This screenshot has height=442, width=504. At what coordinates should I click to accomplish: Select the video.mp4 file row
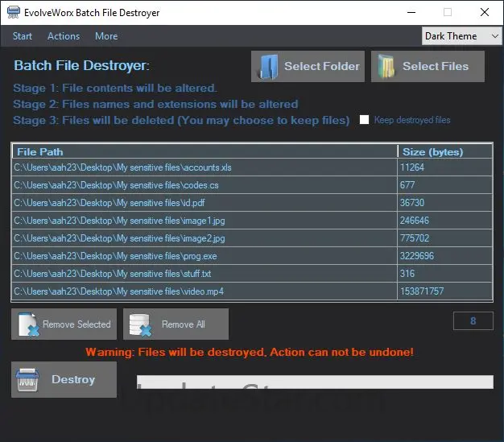coord(204,291)
